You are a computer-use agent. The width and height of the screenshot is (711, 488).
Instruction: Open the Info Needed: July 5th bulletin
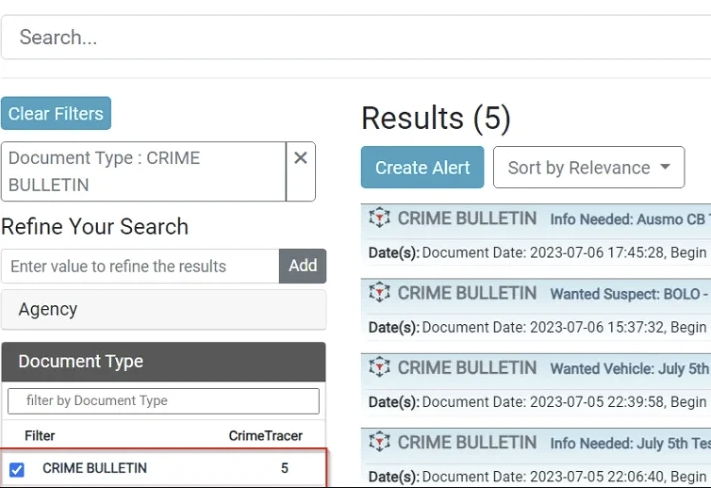click(x=630, y=444)
